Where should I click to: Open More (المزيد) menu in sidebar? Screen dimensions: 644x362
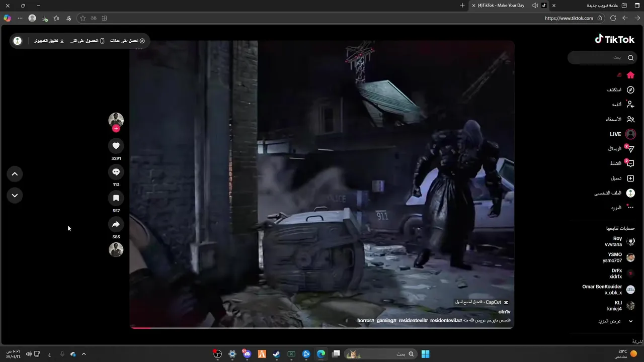pyautogui.click(x=622, y=208)
